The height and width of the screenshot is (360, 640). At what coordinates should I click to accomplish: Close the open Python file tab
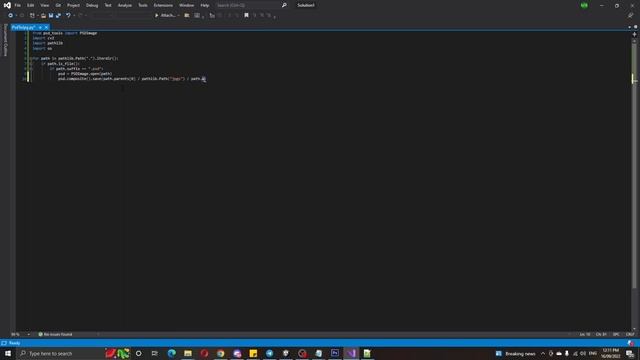[x=46, y=27]
